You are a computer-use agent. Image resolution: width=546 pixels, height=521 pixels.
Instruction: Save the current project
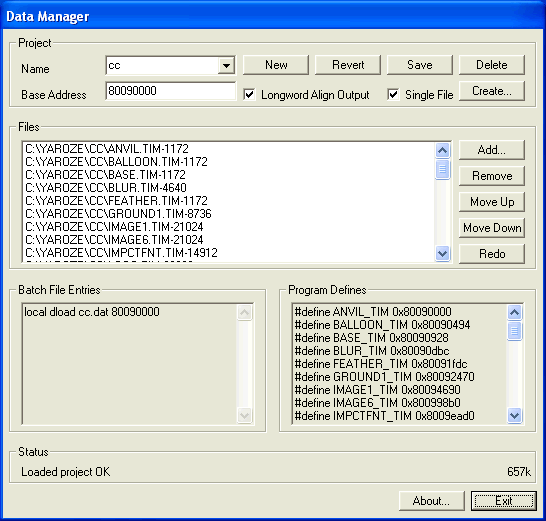click(420, 65)
